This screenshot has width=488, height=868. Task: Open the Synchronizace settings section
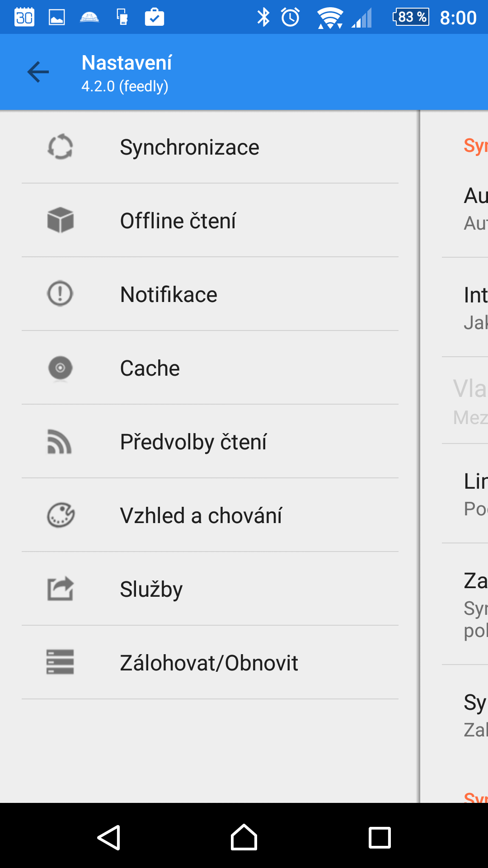tap(210, 147)
